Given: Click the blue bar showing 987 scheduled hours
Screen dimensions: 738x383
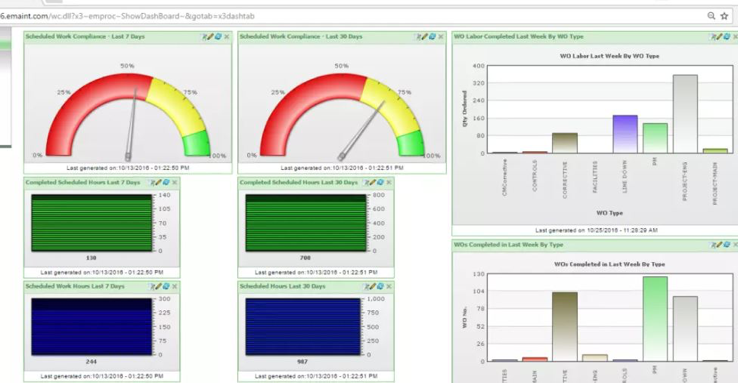Looking at the screenshot, I should click(303, 327).
